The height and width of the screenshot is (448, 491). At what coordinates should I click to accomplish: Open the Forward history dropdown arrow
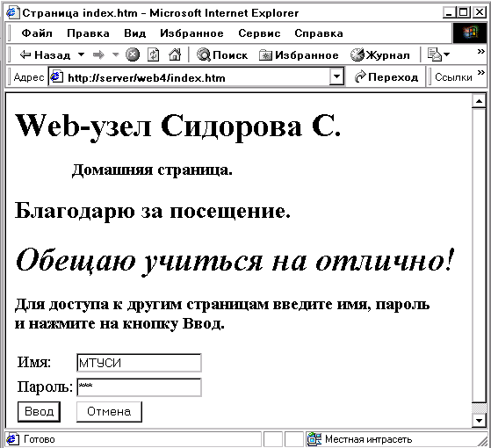point(116,54)
